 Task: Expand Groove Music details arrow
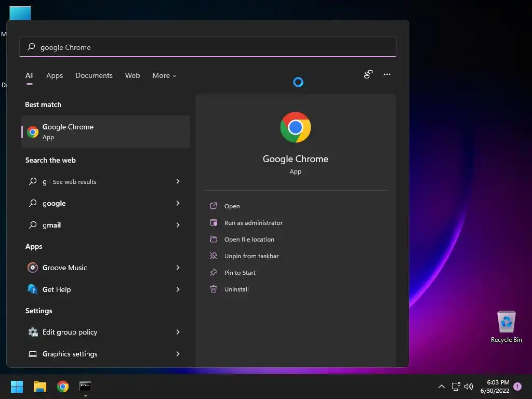click(x=178, y=268)
